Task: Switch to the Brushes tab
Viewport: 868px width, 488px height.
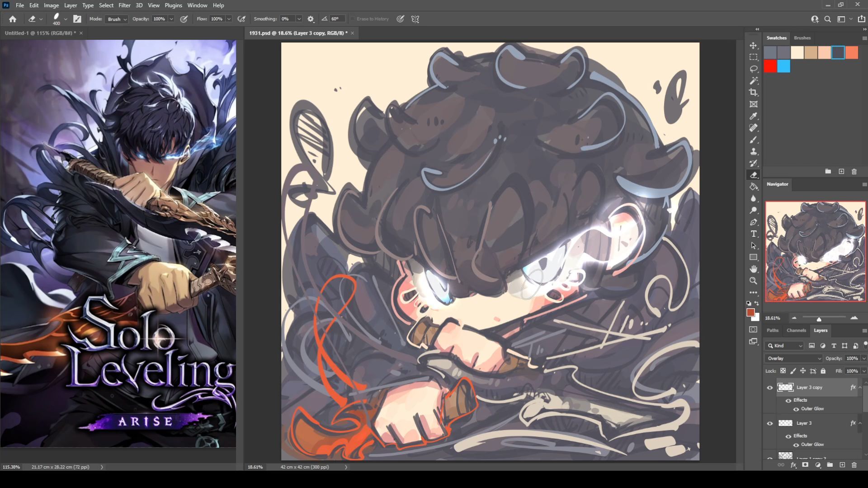Action: coord(802,38)
